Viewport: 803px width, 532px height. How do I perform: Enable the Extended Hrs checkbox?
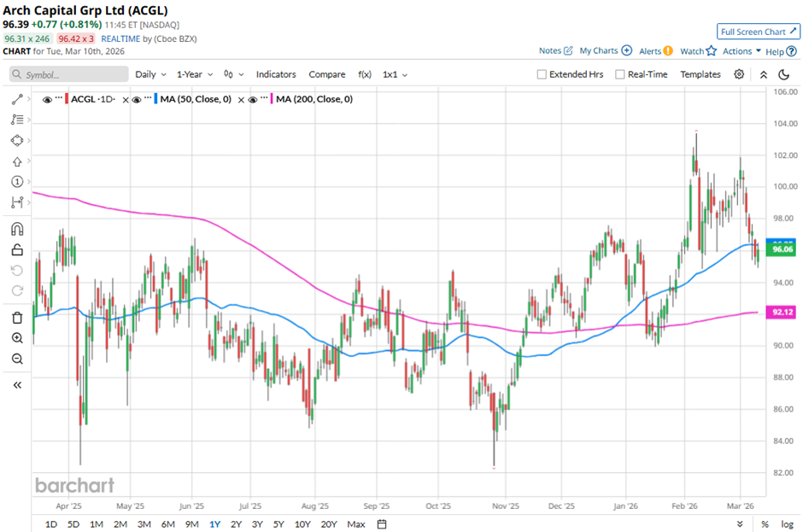[x=542, y=74]
